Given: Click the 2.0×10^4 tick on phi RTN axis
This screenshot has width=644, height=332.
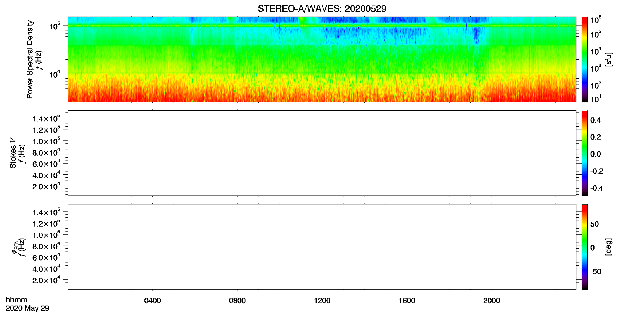Looking at the screenshot, I should (46, 280).
